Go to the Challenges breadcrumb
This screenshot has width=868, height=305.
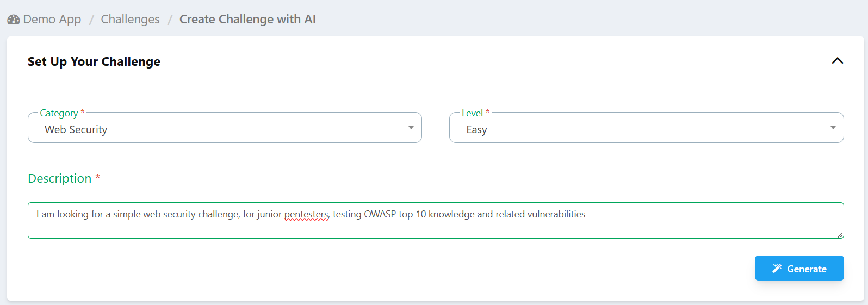(130, 20)
